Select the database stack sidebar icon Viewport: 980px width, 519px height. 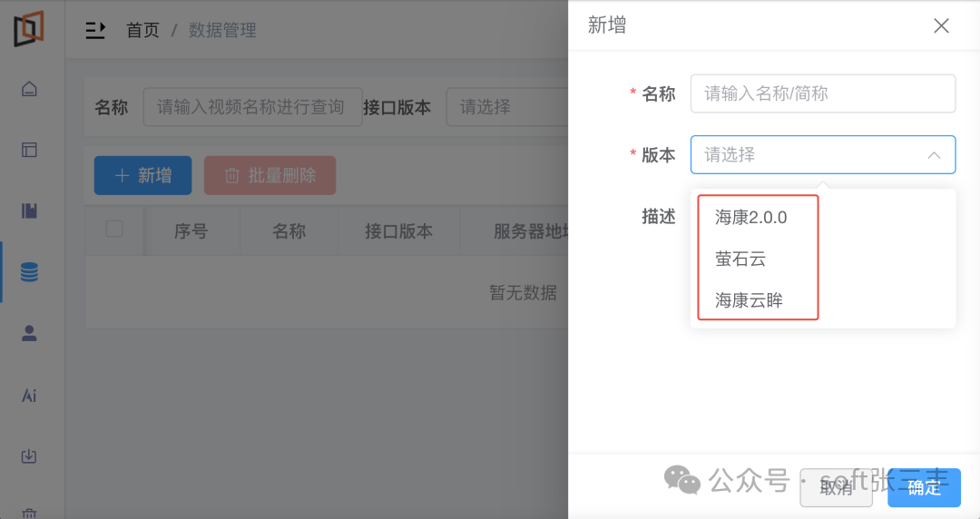pos(29,272)
